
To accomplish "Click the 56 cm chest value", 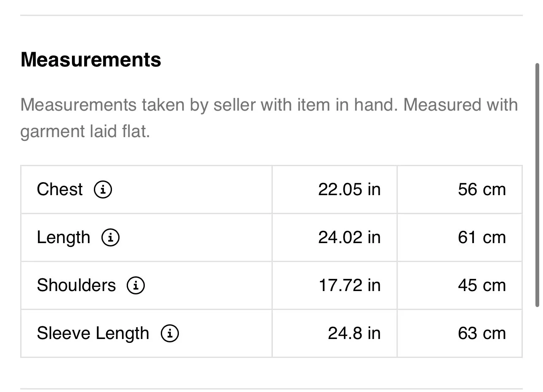I will tap(482, 189).
